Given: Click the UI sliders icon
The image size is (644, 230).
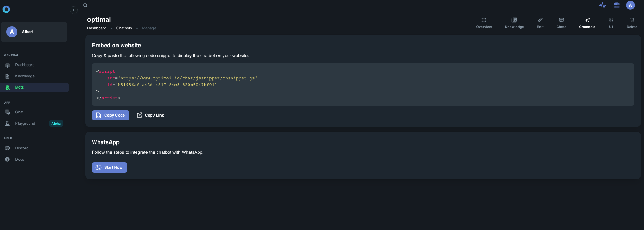Looking at the screenshot, I should (611, 20).
